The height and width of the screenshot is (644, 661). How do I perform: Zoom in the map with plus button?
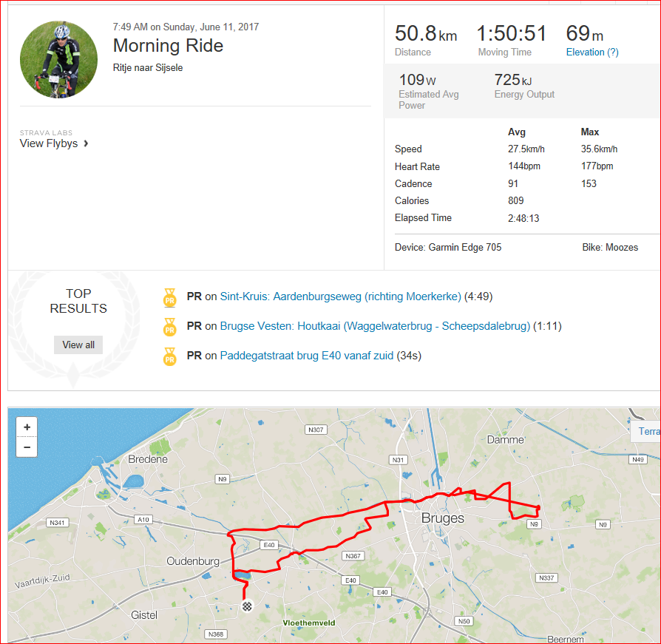pyautogui.click(x=27, y=427)
